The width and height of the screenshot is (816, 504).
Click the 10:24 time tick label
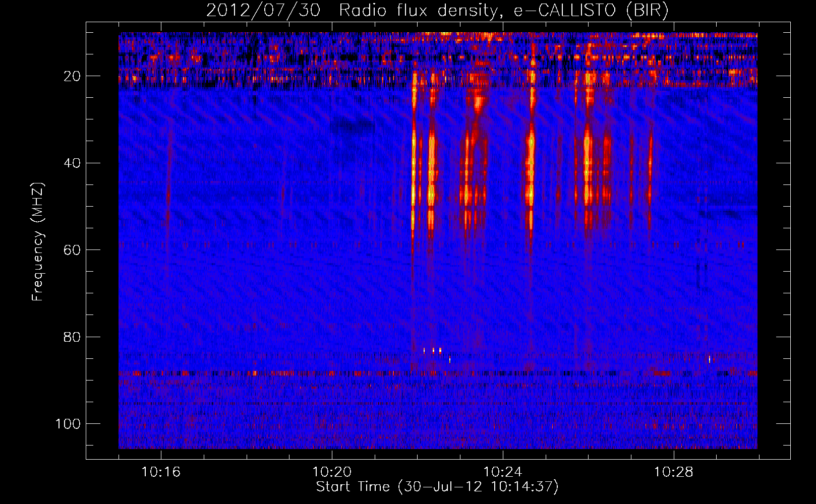coord(503,472)
